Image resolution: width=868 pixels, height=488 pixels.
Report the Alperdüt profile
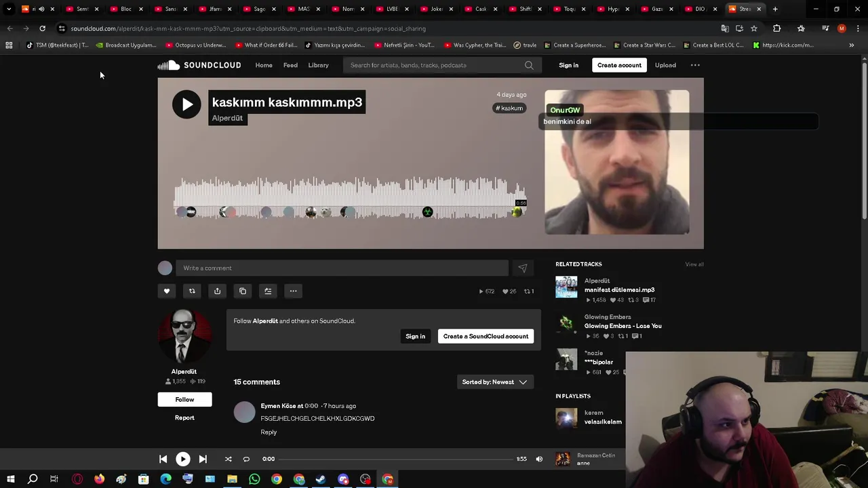[x=184, y=418]
